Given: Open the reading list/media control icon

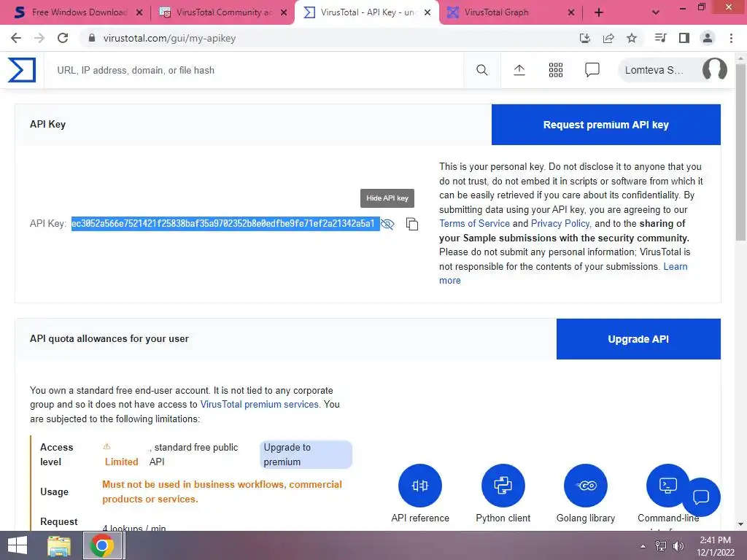Looking at the screenshot, I should coord(660,38).
